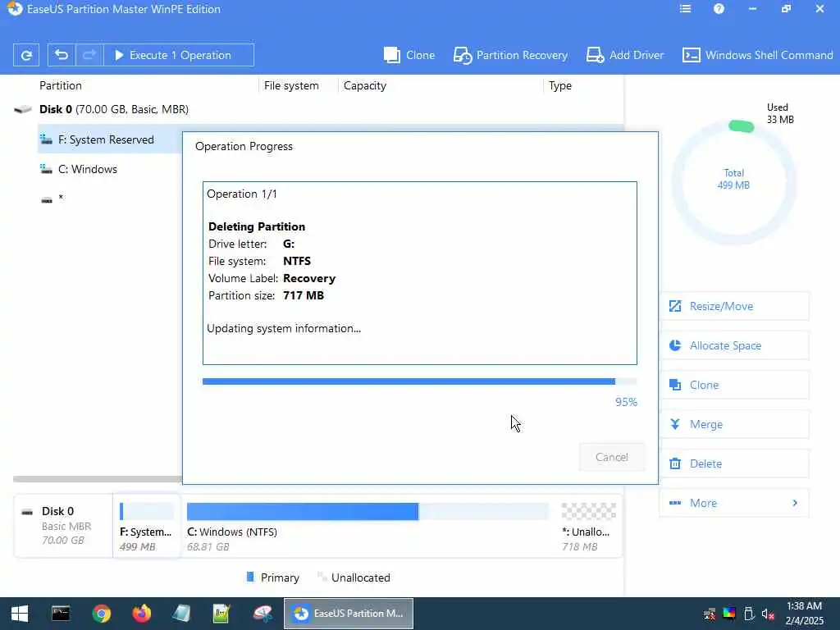Expand the More options chevron
840x630 pixels.
tap(795, 503)
